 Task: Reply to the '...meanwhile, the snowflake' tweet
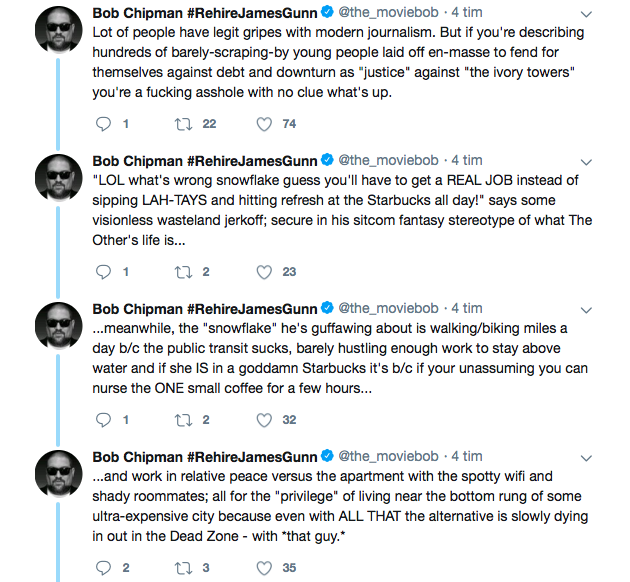tap(103, 420)
